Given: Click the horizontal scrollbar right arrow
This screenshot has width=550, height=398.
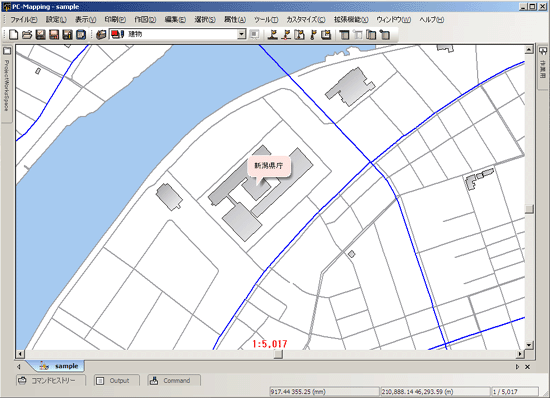Looking at the screenshot, I should pos(520,354).
